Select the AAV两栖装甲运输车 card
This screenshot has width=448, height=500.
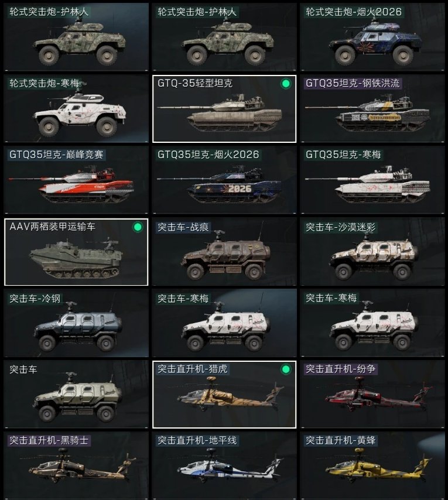click(x=76, y=252)
